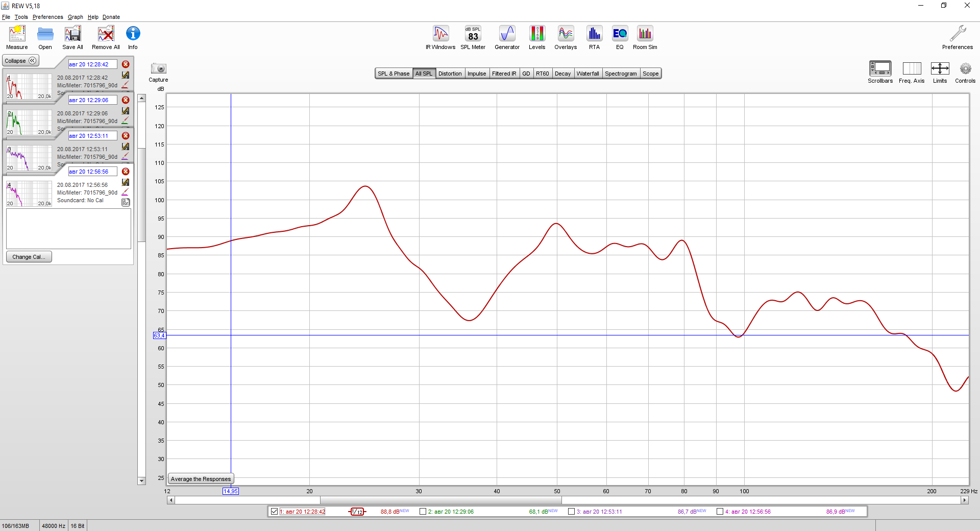
Task: Switch to the Decay graph
Action: [562, 74]
